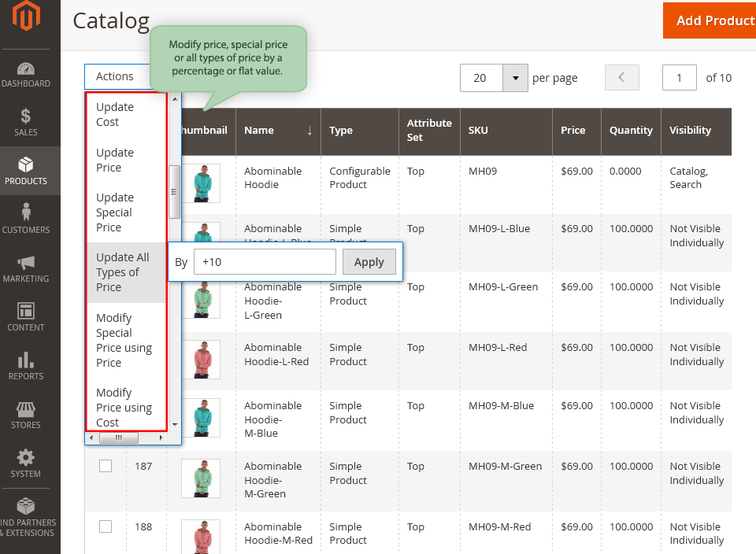Select the checkbox for product 188

pyautogui.click(x=106, y=526)
